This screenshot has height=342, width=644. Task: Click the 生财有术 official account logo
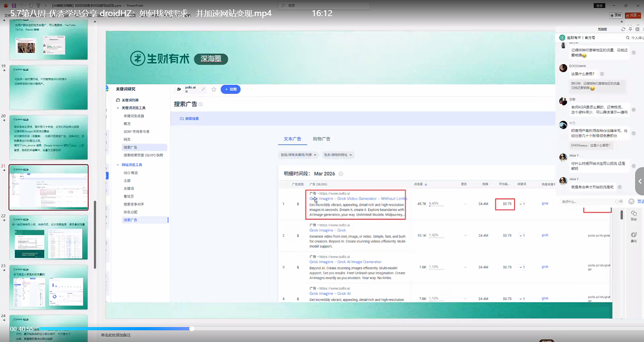click(x=562, y=38)
